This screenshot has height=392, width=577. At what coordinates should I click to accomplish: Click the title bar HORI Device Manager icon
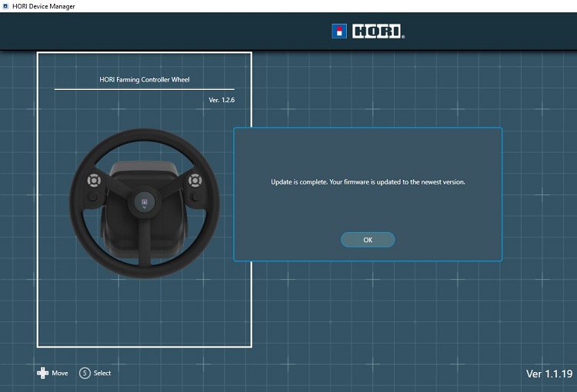tap(6, 6)
